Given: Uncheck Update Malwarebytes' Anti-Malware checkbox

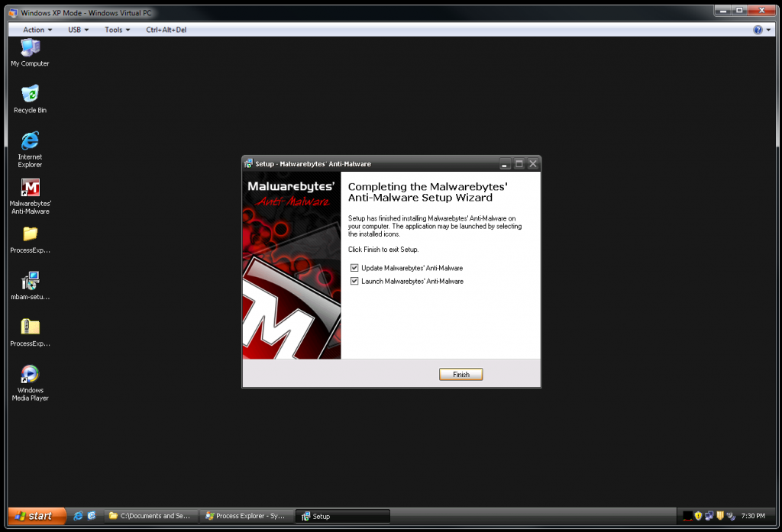Looking at the screenshot, I should click(354, 268).
